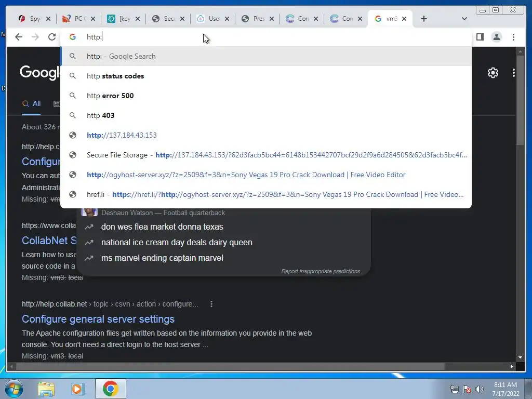532x399 pixels.
Task: Expand the tab search chevron
Action: (x=464, y=19)
